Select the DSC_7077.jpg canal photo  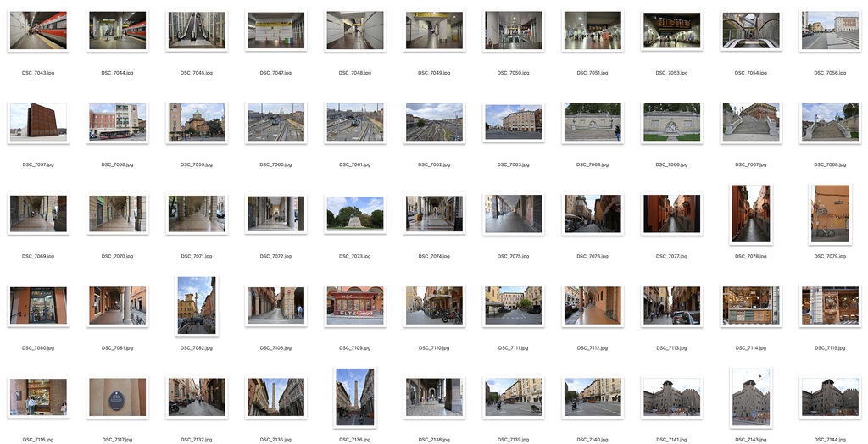click(x=671, y=214)
